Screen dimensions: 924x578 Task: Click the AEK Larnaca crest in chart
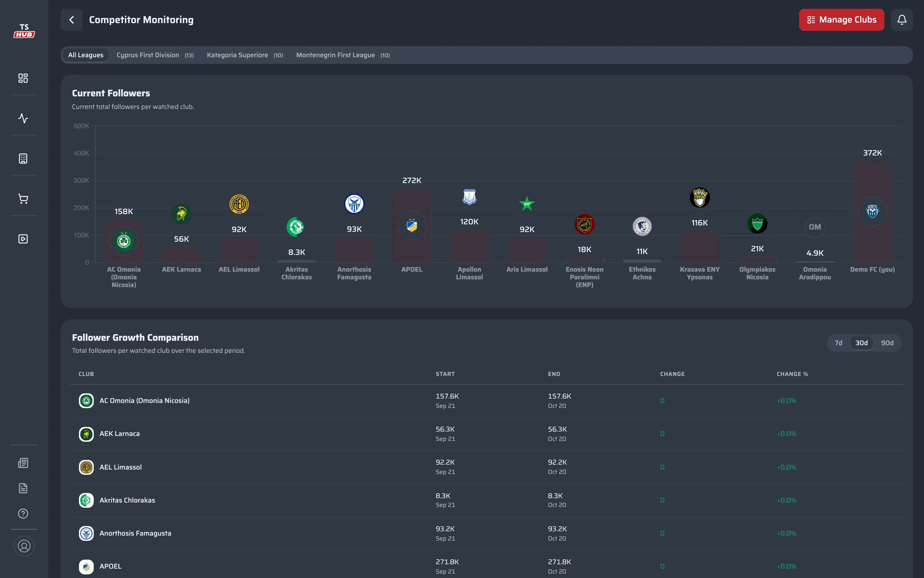(x=182, y=214)
